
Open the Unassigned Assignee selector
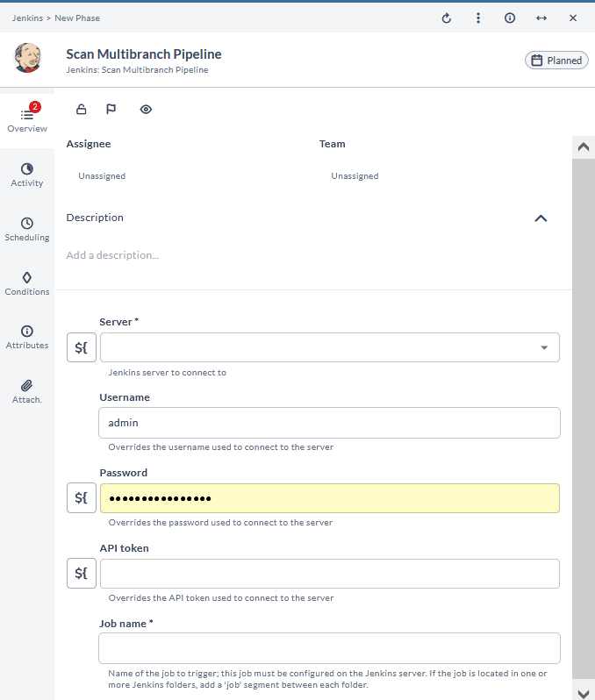click(x=102, y=176)
